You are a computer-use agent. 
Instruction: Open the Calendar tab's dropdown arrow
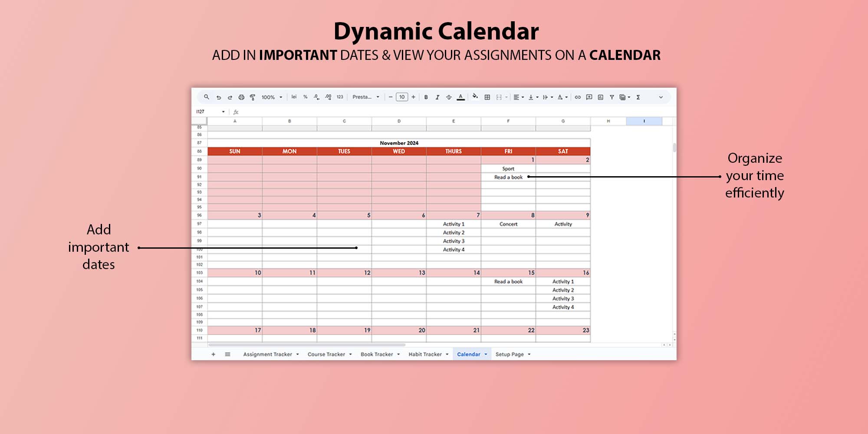[x=486, y=355]
